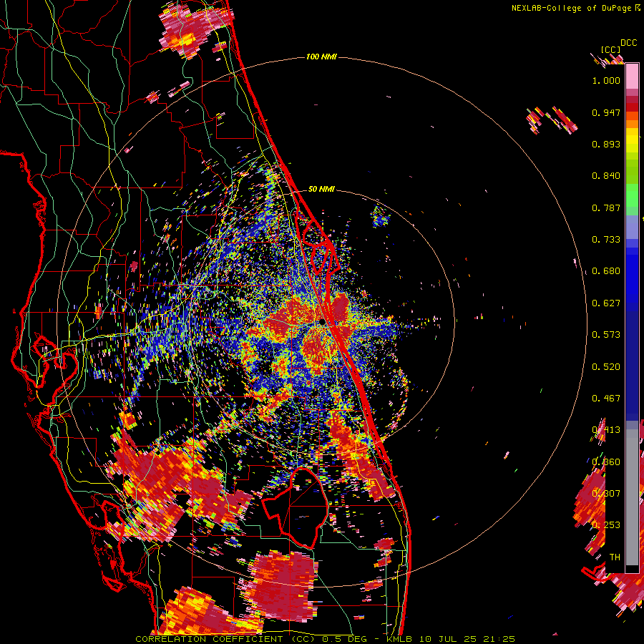Click the 0.947 legend value
644x644 pixels.
pos(606,112)
